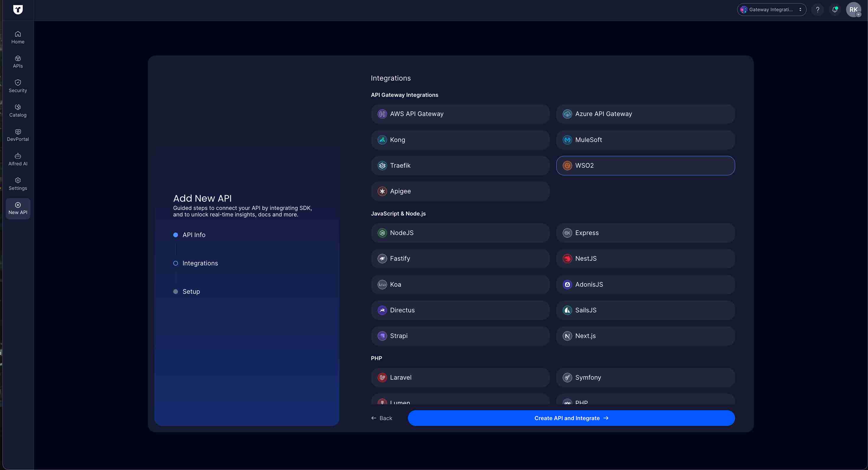Select the API Info step indicator
The image size is (868, 470).
point(175,235)
